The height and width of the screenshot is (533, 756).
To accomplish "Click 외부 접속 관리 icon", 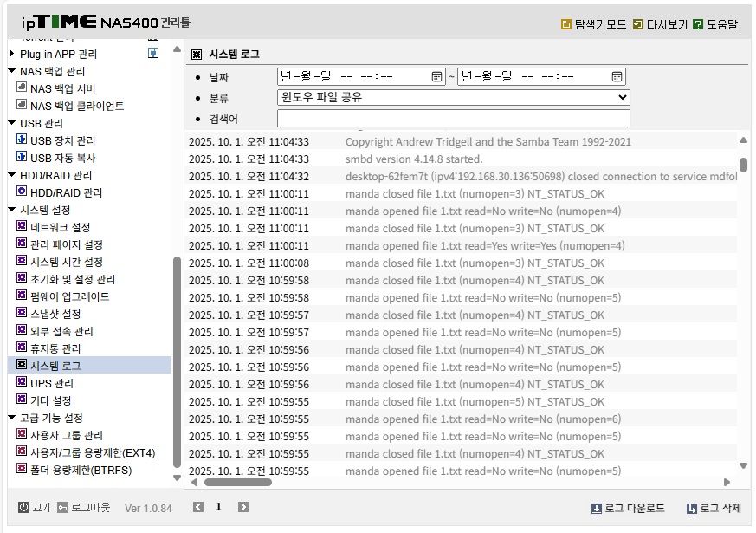I will (x=21, y=330).
